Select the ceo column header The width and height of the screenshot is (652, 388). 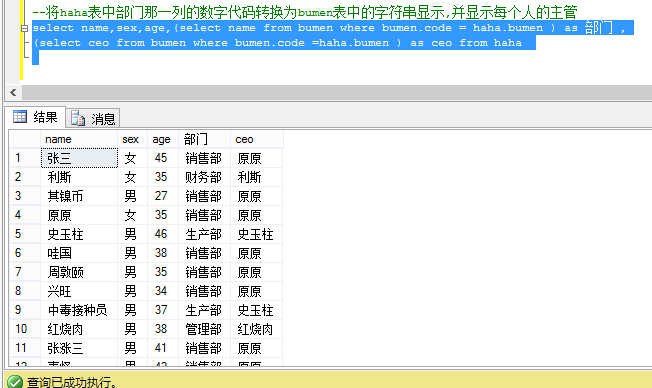[257, 139]
